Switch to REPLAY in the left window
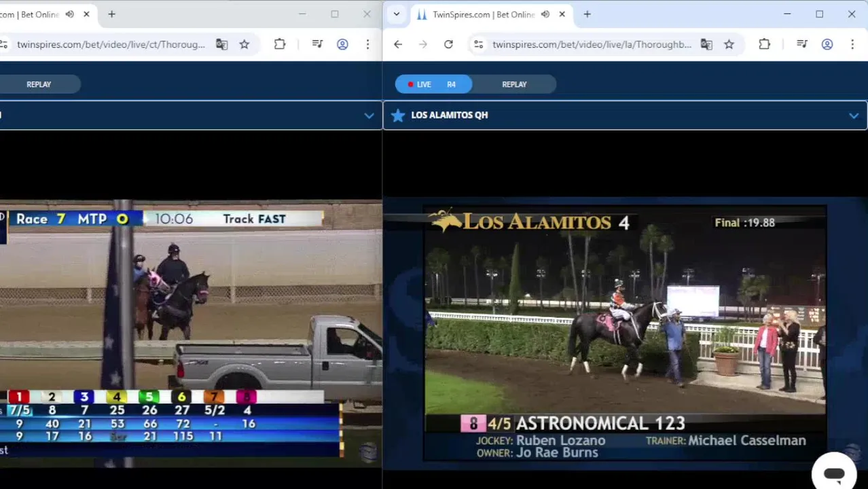This screenshot has width=868, height=489. point(39,84)
